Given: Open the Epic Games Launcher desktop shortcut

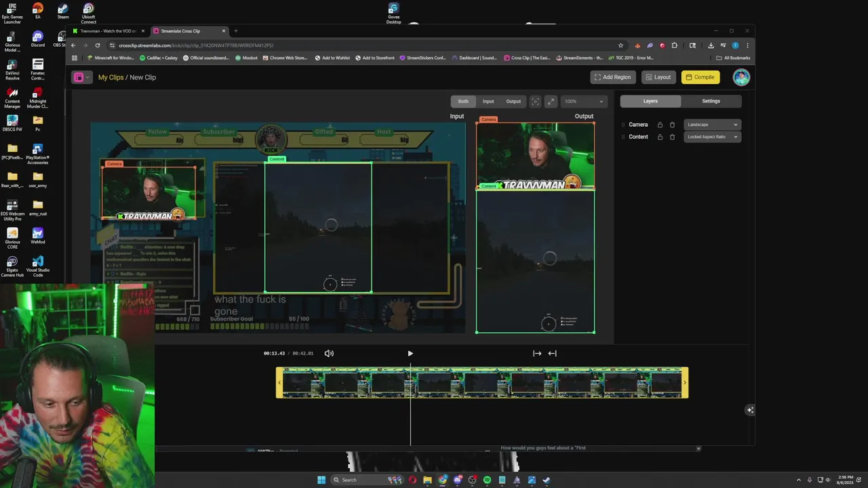Looking at the screenshot, I should [12, 14].
